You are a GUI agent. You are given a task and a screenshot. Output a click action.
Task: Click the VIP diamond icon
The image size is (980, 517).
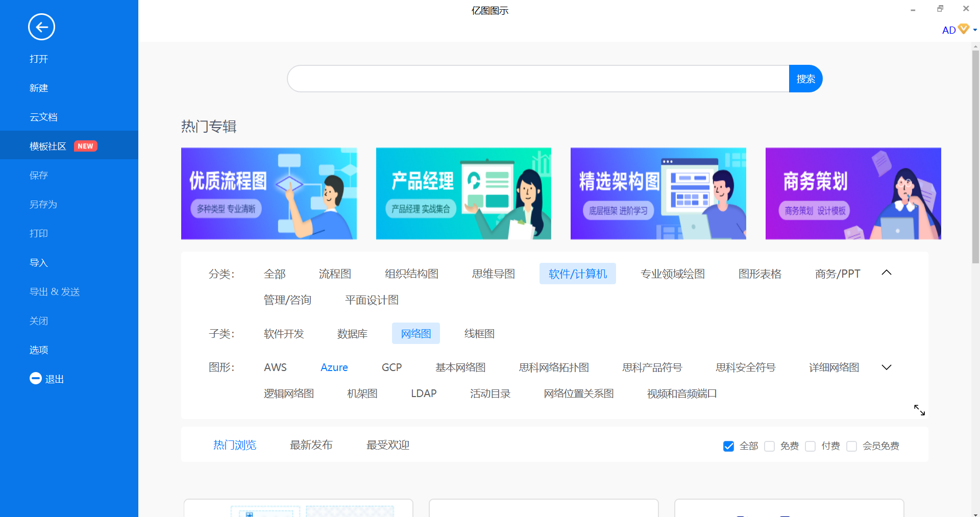964,29
